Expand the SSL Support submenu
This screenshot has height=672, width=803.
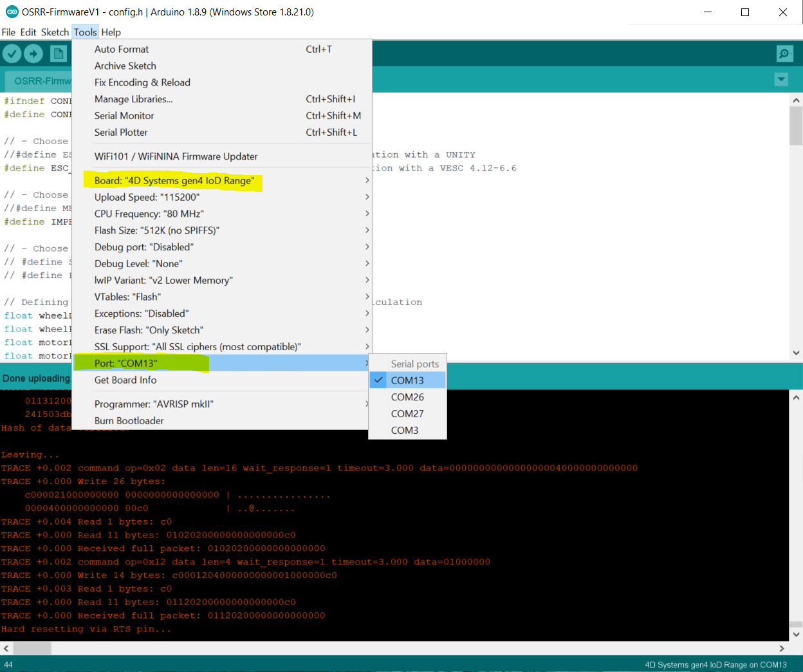click(222, 347)
